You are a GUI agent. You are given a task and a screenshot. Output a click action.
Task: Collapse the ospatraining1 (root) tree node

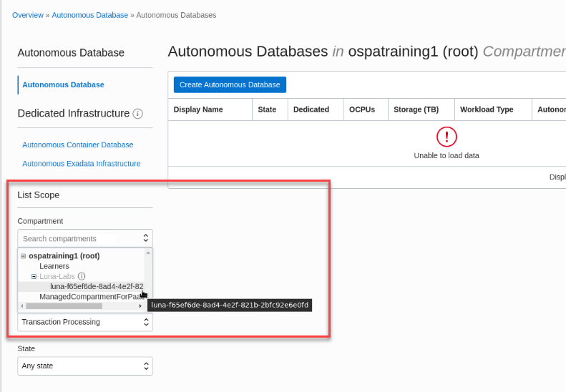[24, 256]
